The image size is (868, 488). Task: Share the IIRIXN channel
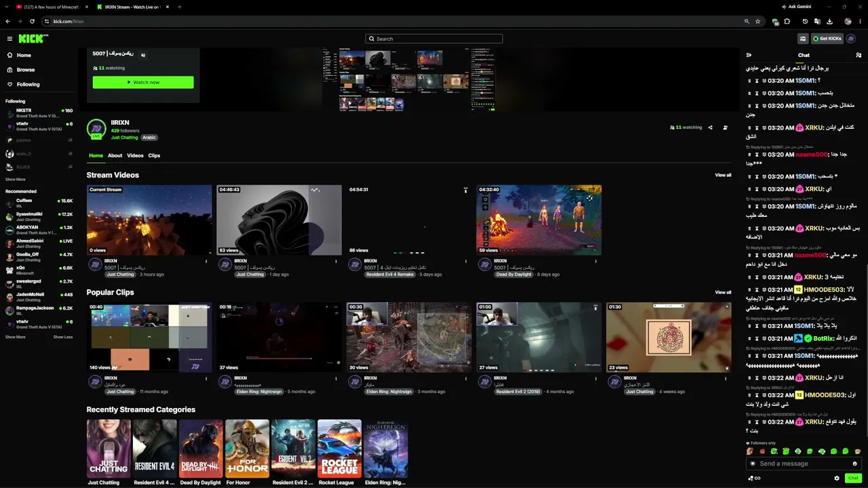click(710, 127)
